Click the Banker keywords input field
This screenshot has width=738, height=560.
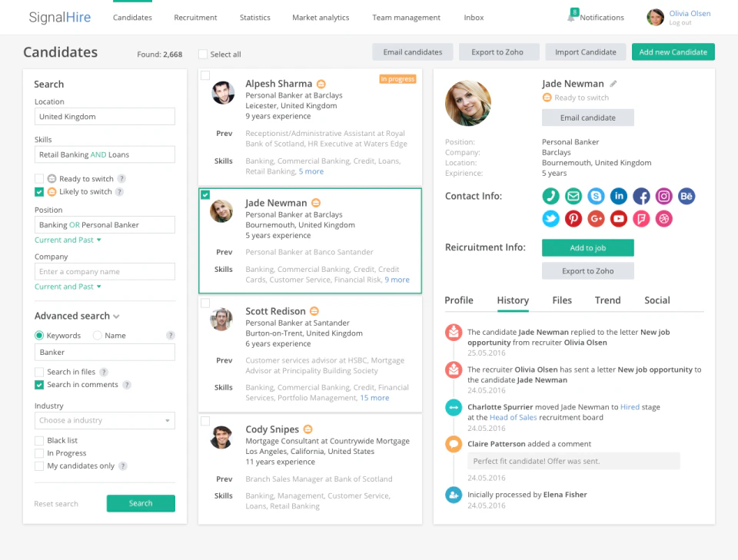(x=105, y=354)
